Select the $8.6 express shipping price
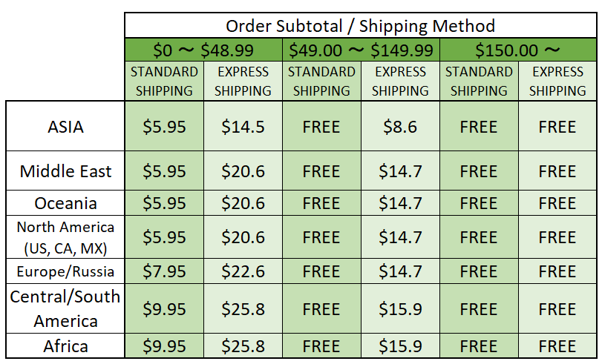The height and width of the screenshot is (364, 602). [x=400, y=127]
